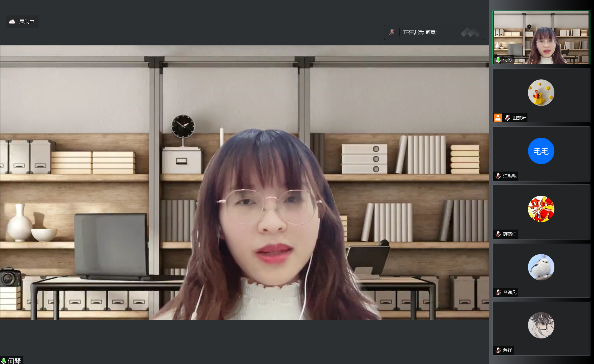Click the 正在讲话: 何琴 speaker label

[x=420, y=32]
